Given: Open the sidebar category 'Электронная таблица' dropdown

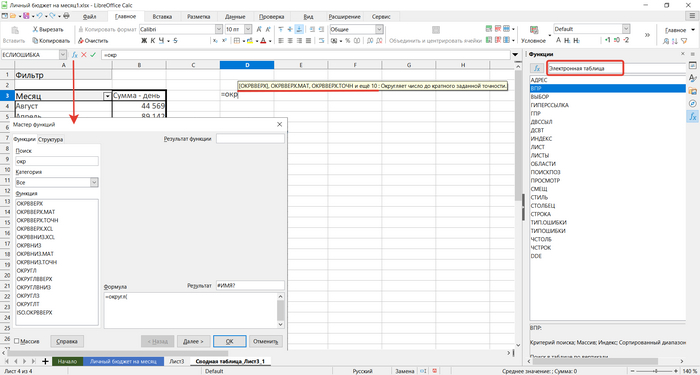Looking at the screenshot, I should (617, 69).
